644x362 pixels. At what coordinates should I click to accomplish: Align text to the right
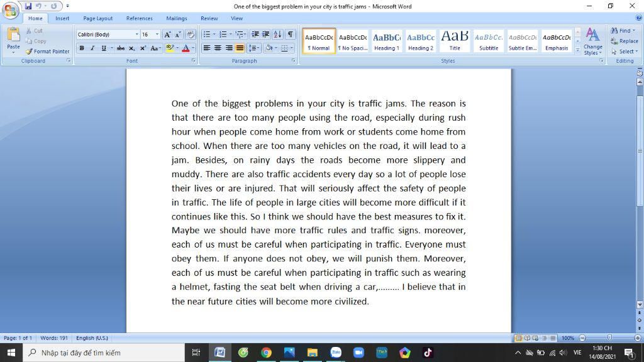[x=229, y=48]
